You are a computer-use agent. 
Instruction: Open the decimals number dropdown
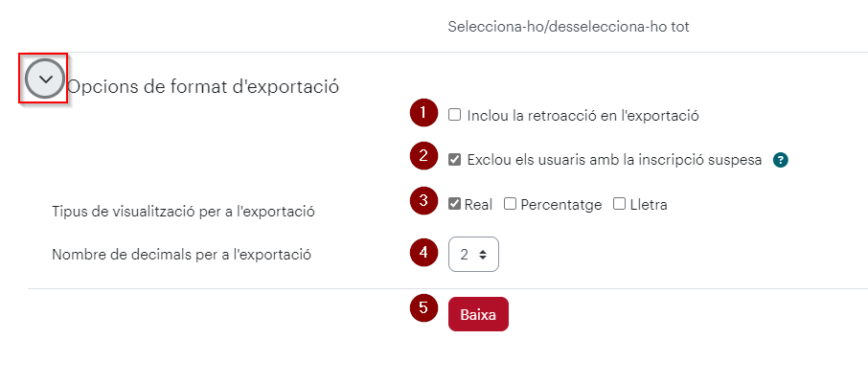point(473,255)
